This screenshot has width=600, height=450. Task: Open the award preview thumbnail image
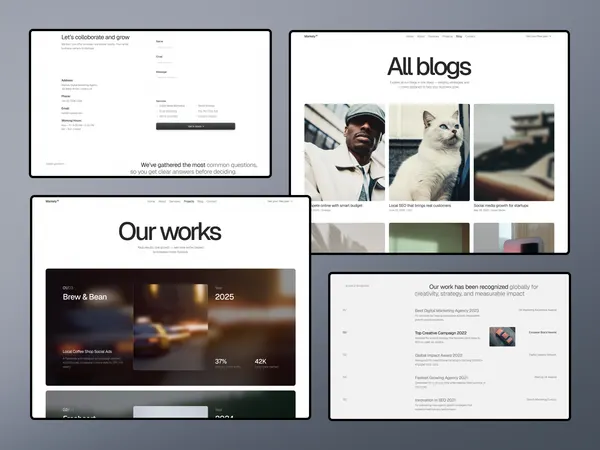point(502,337)
